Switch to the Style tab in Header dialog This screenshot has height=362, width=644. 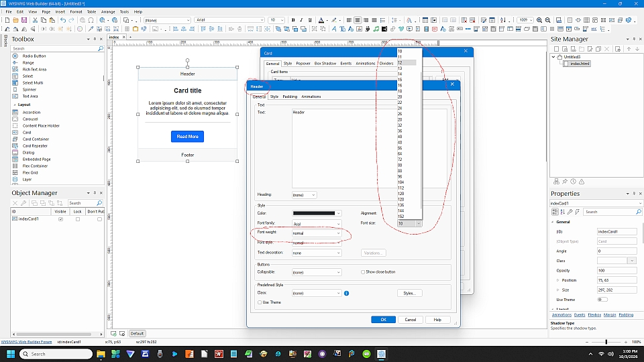pyautogui.click(x=274, y=97)
